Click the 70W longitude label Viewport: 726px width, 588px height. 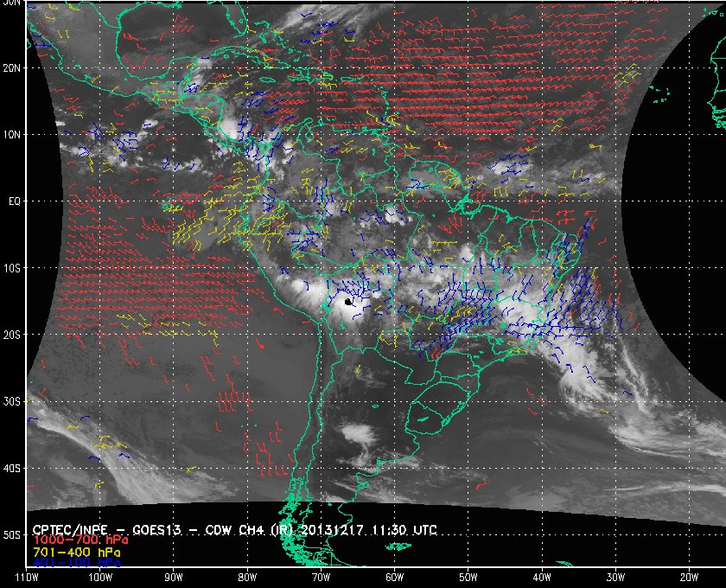click(321, 578)
